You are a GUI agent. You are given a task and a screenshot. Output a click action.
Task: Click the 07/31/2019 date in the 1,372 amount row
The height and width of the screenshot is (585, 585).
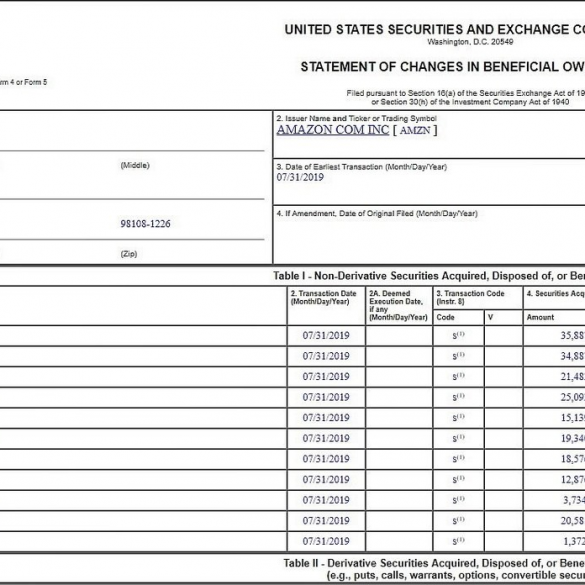coord(326,541)
